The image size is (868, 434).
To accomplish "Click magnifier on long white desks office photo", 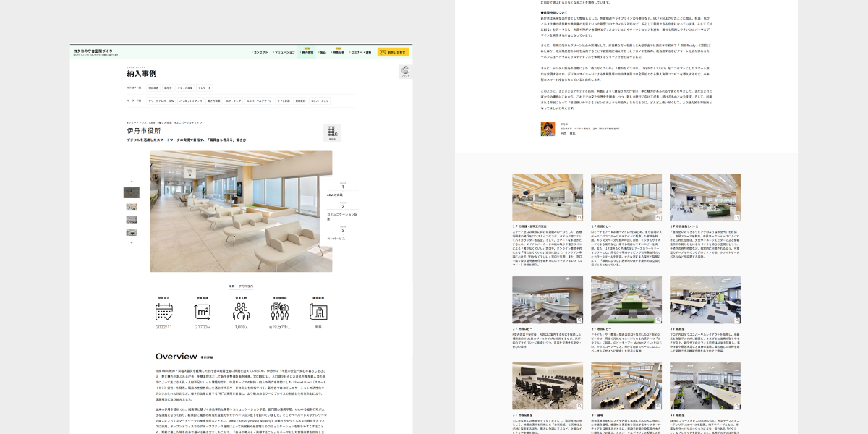I will (x=737, y=319).
